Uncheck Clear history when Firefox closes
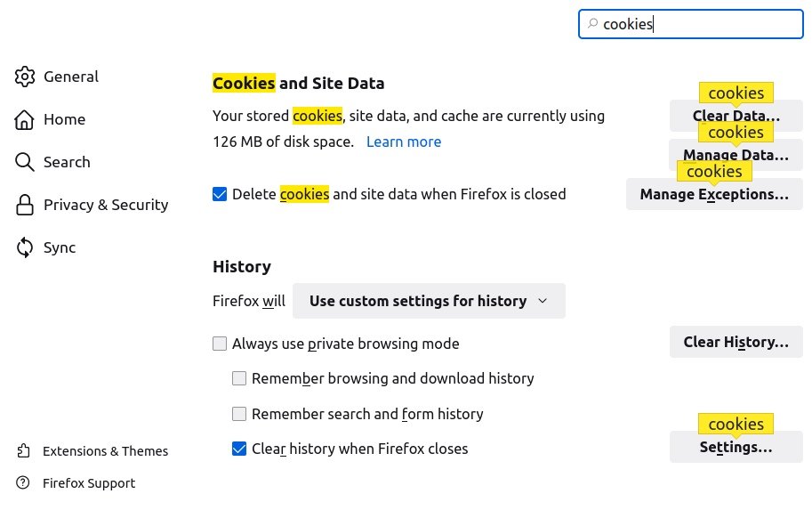This screenshot has height=510, width=812. coord(239,449)
